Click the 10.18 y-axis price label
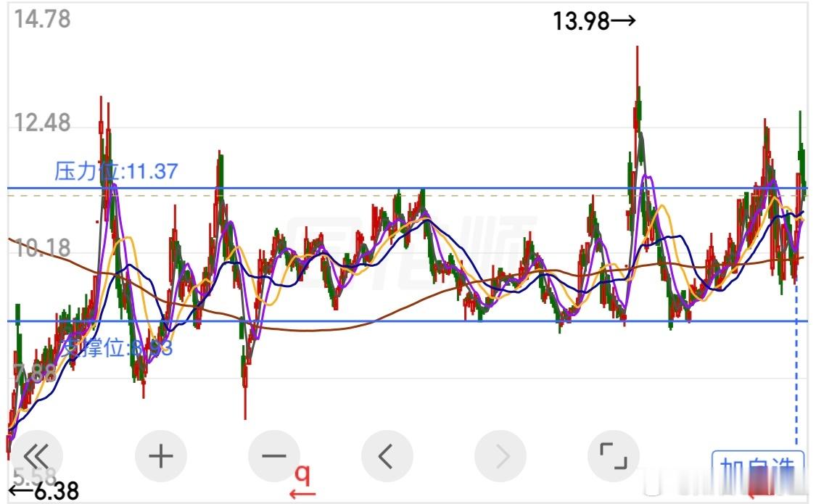816x504 pixels. (x=42, y=248)
